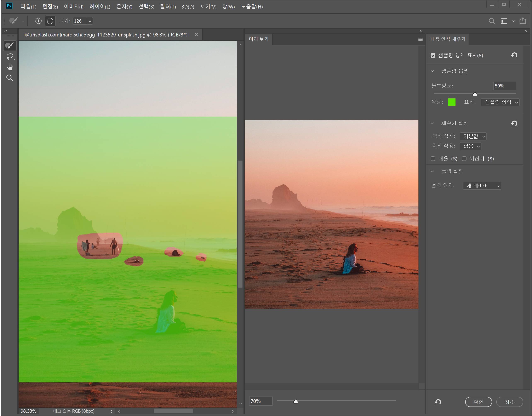The image size is (532, 416).
Task: Select the Sampling Brush tool
Action: (x=10, y=45)
